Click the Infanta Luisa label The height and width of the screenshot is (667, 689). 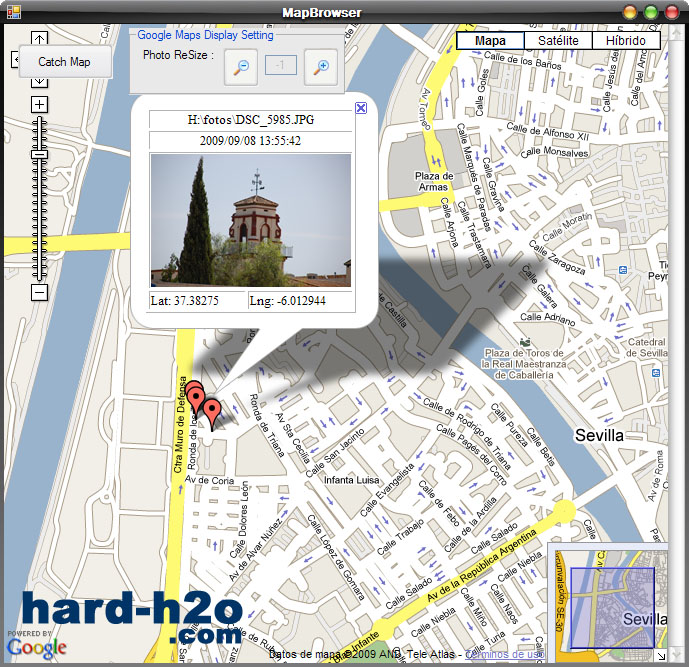(x=352, y=480)
